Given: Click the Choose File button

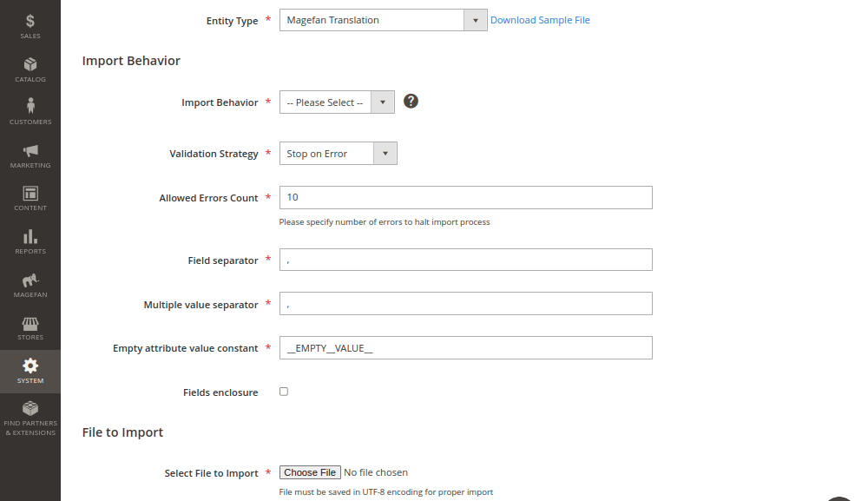Looking at the screenshot, I should coord(310,472).
